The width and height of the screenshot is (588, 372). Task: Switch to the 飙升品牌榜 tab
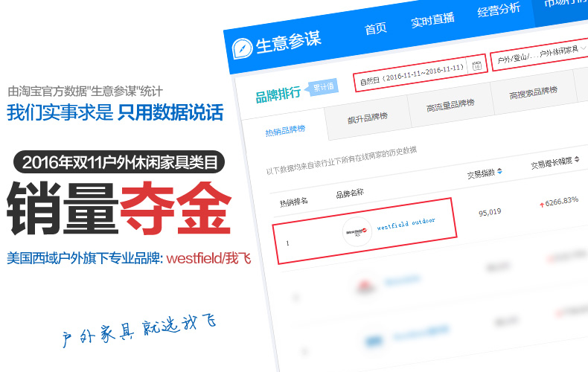pyautogui.click(x=368, y=118)
